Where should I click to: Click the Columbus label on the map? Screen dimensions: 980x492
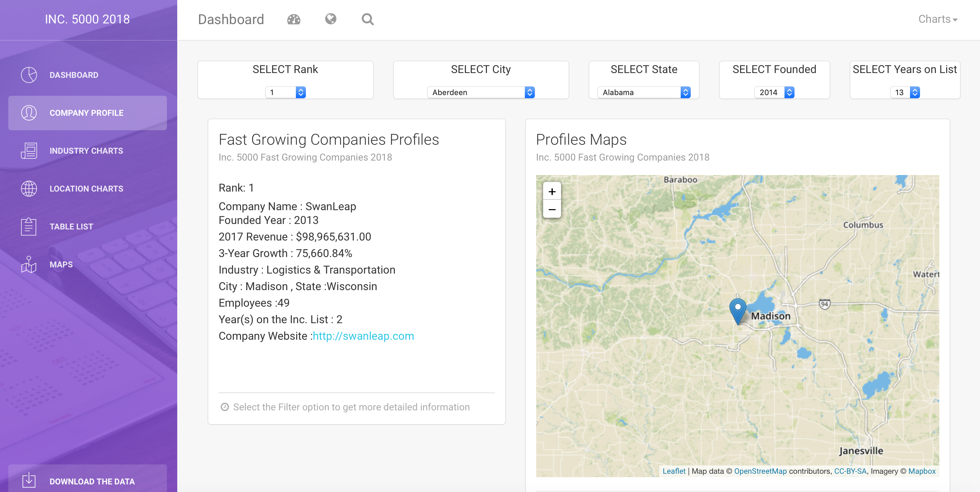click(863, 225)
